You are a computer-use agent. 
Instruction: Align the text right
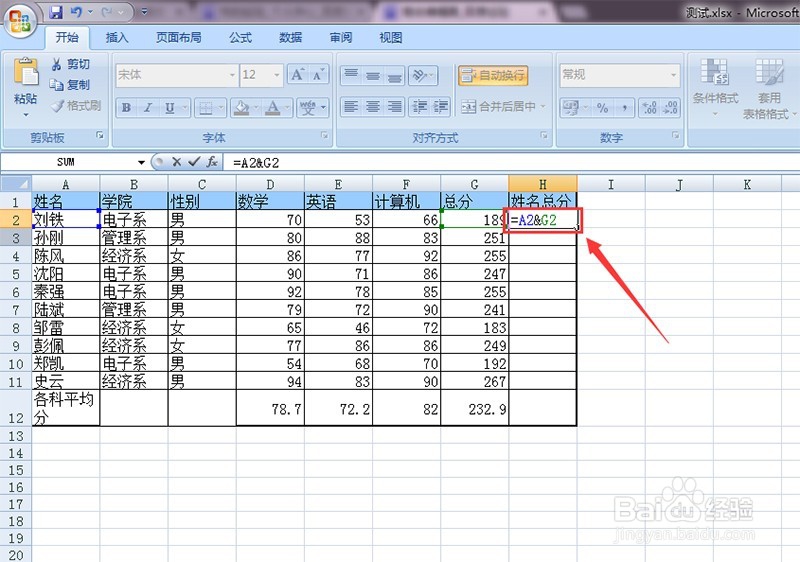coord(394,107)
